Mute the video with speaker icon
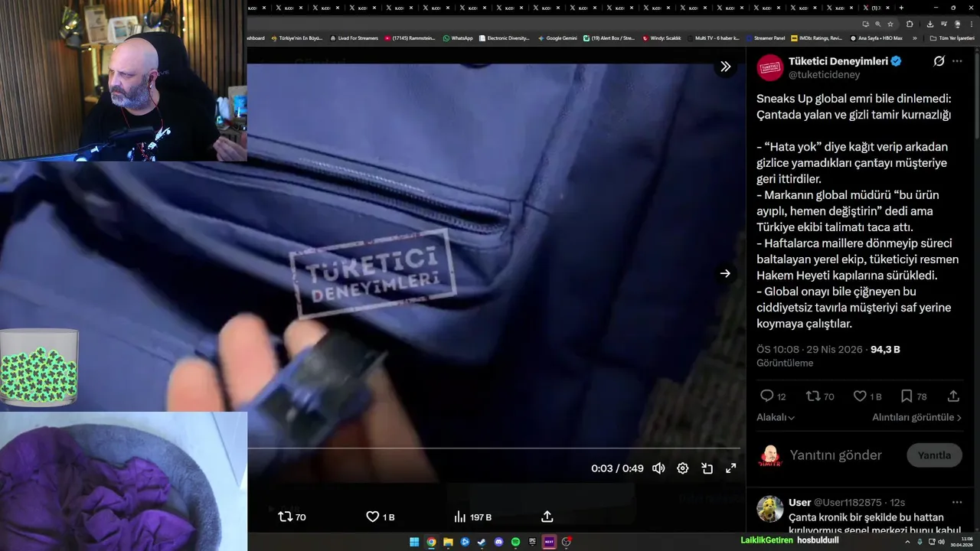 coord(658,468)
